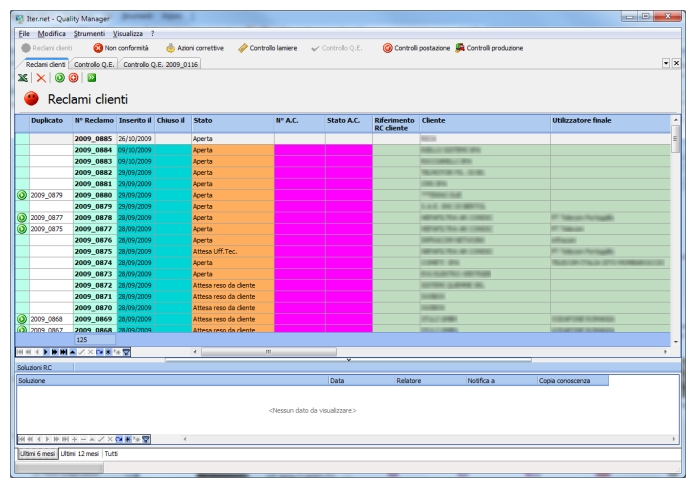Open the ? help menu
The image size is (696, 488).
(152, 34)
